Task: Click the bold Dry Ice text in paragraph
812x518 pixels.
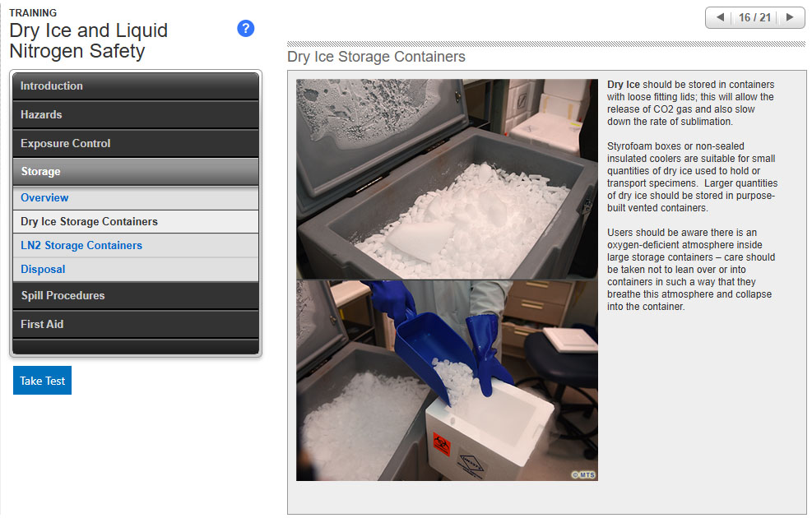Action: point(623,85)
